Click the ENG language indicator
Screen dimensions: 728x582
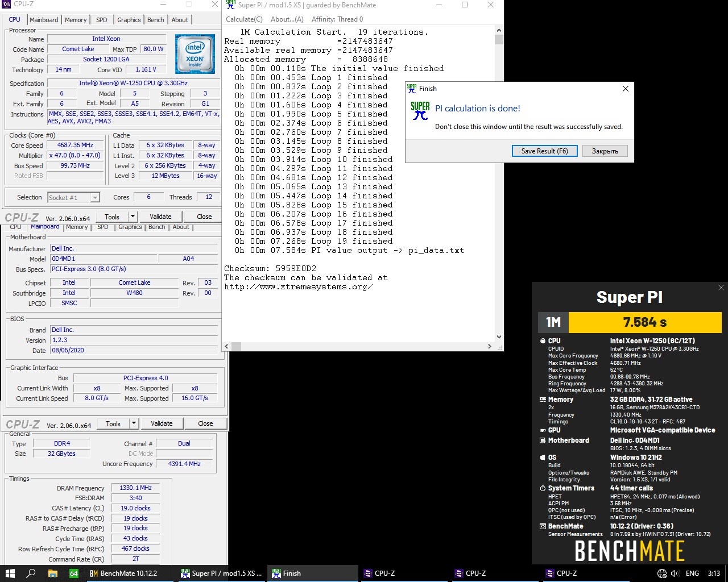click(x=692, y=573)
